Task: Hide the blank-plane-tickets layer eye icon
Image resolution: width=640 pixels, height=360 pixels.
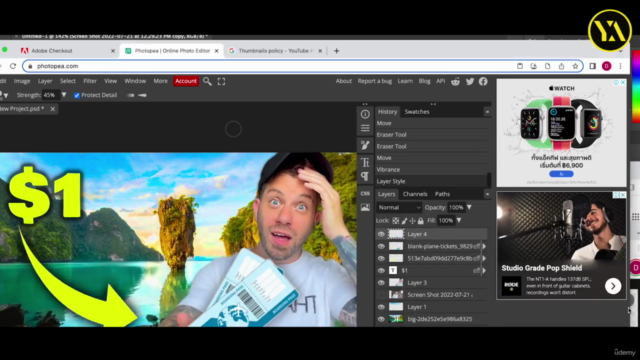Action: (x=381, y=247)
